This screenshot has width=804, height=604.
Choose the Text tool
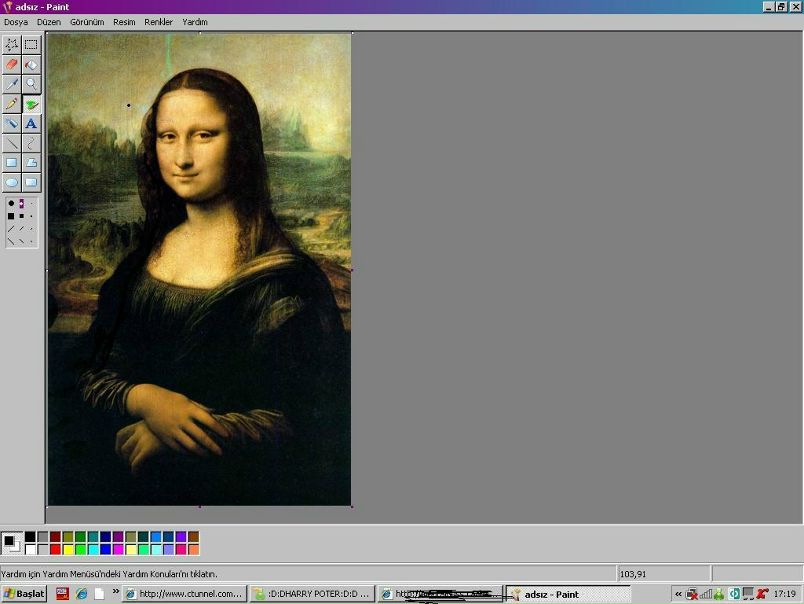pyautogui.click(x=31, y=124)
